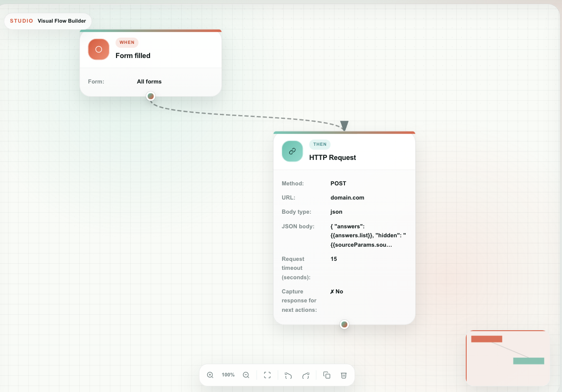Click the THEN badge on action node

click(x=320, y=144)
